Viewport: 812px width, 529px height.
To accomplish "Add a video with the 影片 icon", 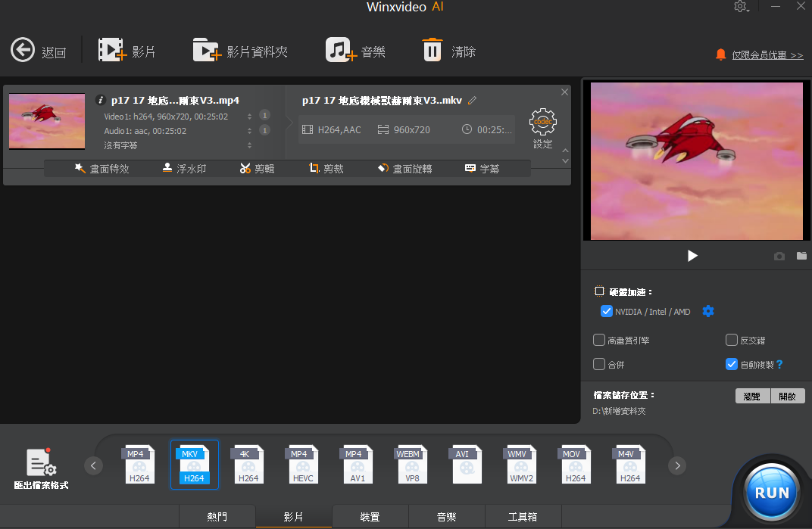I will click(111, 51).
